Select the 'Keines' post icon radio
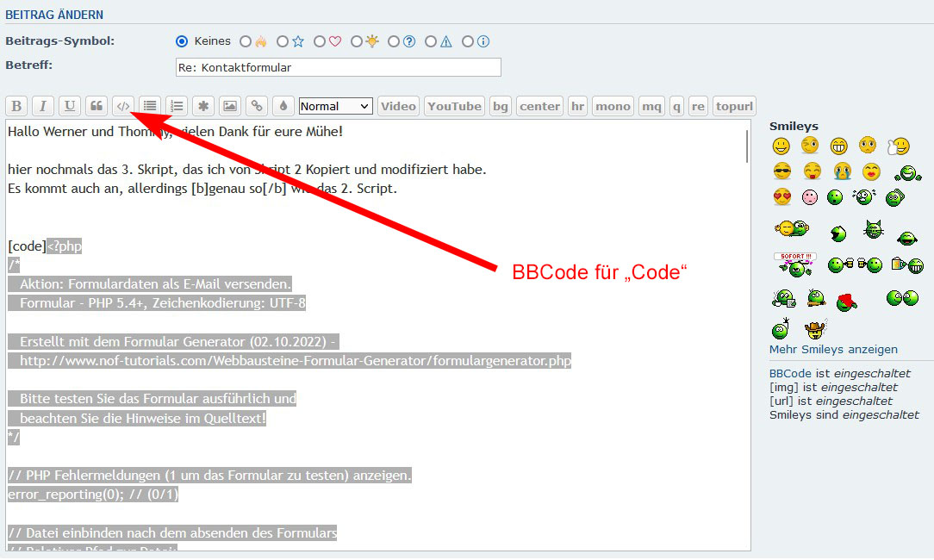 (x=182, y=41)
